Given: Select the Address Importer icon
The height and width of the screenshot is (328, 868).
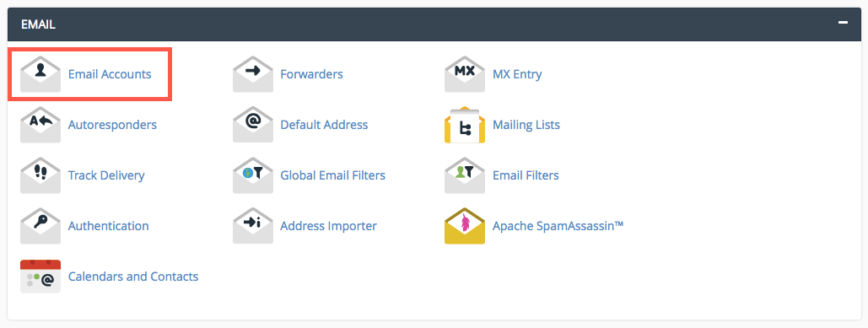Looking at the screenshot, I should tap(253, 226).
